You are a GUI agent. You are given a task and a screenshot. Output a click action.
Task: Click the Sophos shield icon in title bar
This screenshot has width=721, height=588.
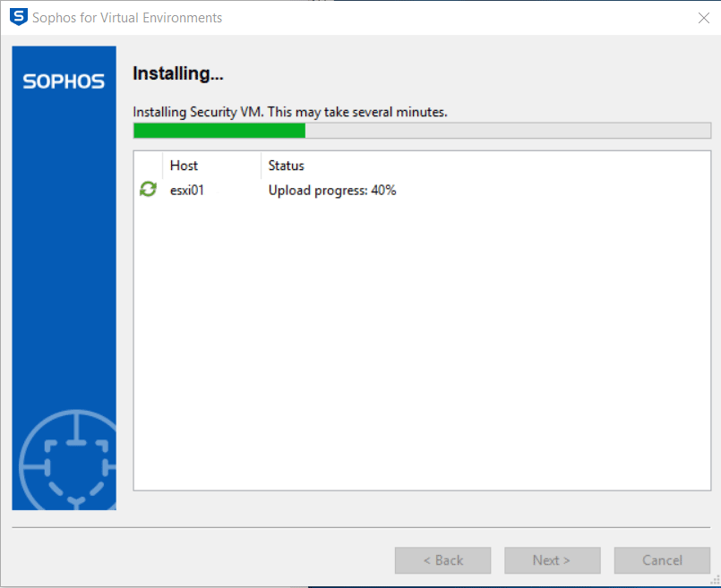pos(19,17)
